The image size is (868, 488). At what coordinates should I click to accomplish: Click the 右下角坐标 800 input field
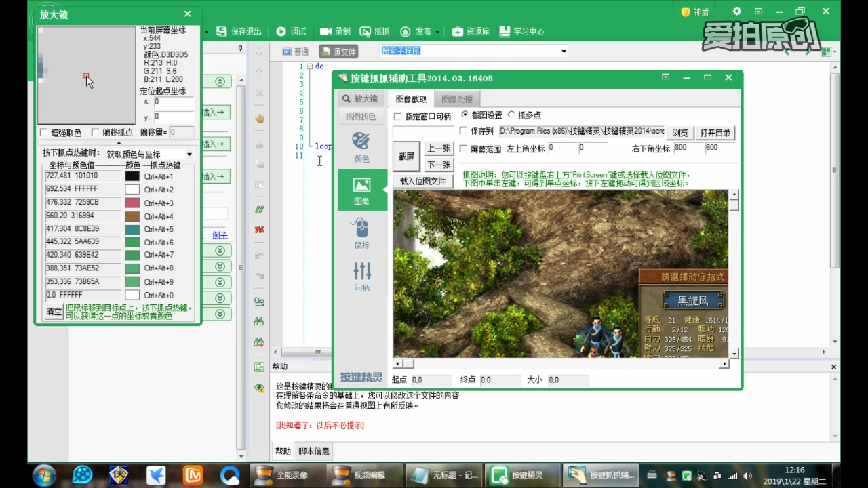tap(688, 148)
